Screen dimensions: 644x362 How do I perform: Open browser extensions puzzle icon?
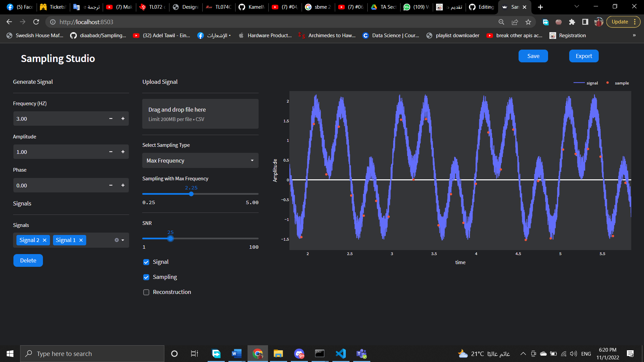pos(572,22)
